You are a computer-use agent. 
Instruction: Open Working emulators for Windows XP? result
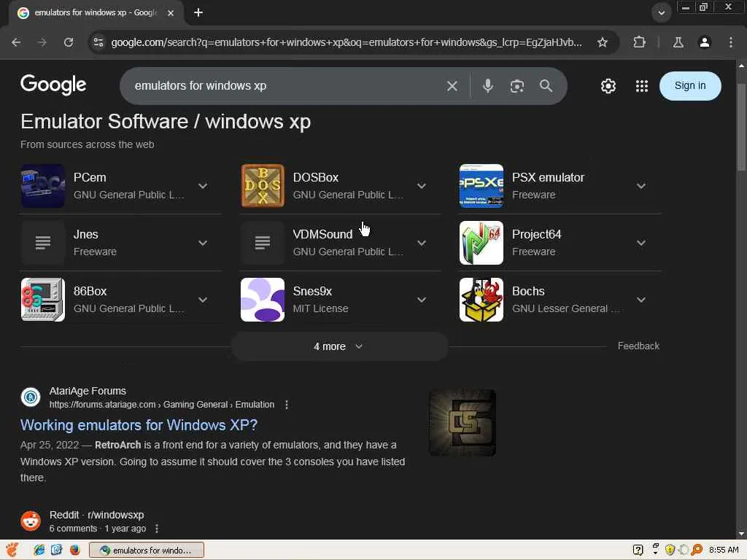pyautogui.click(x=139, y=425)
